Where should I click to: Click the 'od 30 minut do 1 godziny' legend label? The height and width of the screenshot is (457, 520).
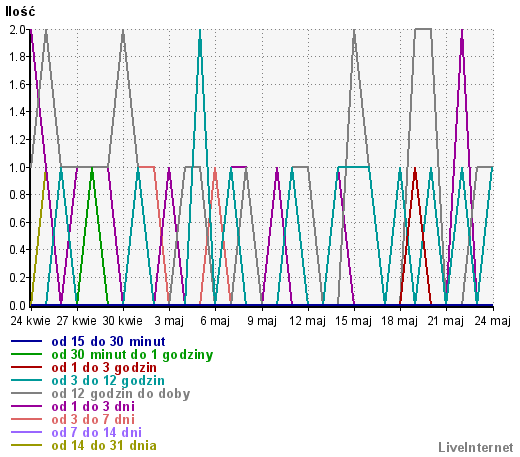tap(132, 355)
